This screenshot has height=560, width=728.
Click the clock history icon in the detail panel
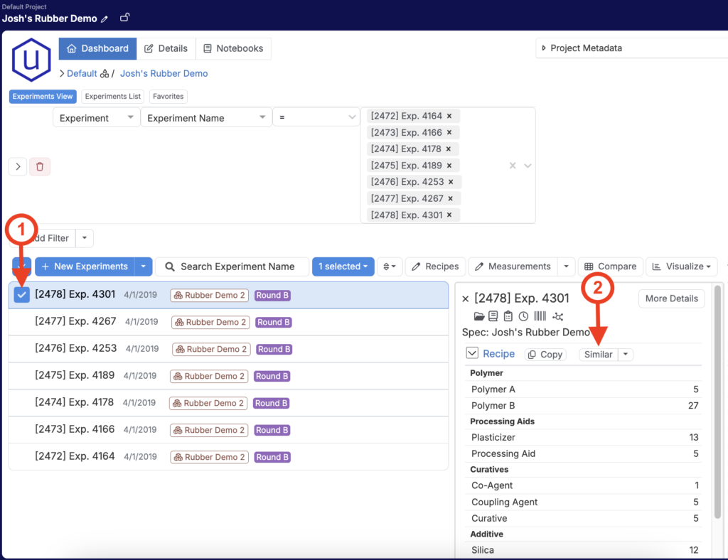523,316
